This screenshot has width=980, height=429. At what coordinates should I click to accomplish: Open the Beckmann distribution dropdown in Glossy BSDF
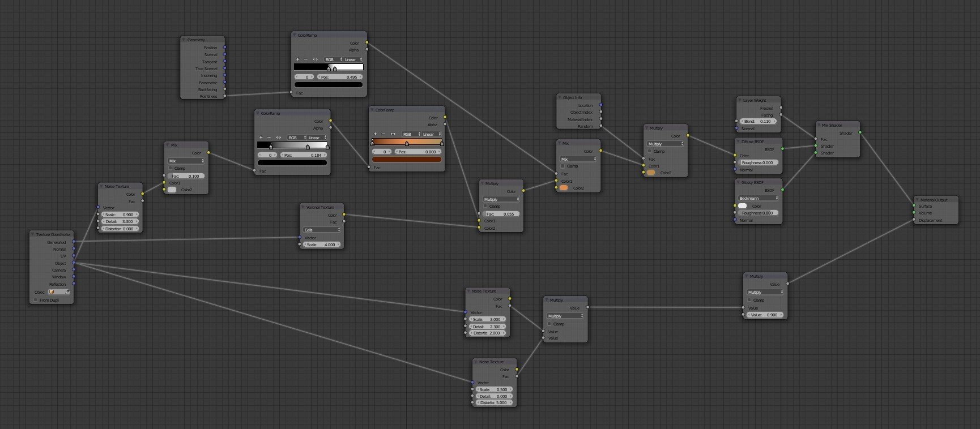[x=759, y=198]
